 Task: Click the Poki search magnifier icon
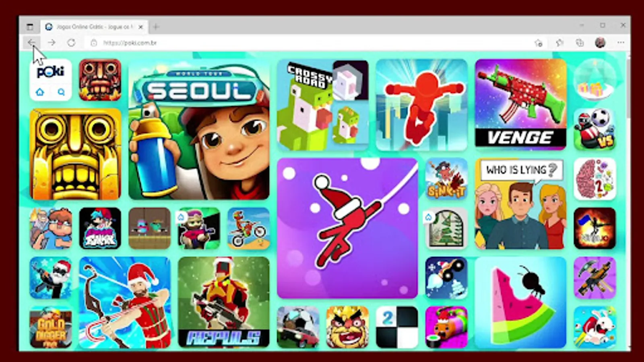[61, 92]
